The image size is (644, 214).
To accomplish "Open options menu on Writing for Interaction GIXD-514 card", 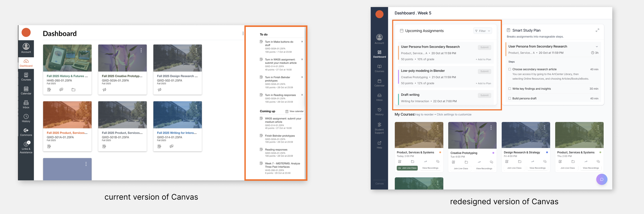I will point(196,107).
